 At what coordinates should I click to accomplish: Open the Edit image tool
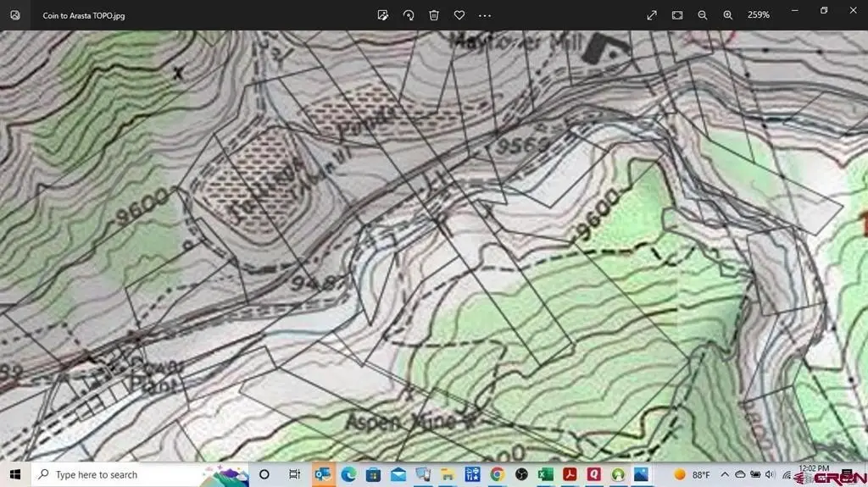click(382, 15)
